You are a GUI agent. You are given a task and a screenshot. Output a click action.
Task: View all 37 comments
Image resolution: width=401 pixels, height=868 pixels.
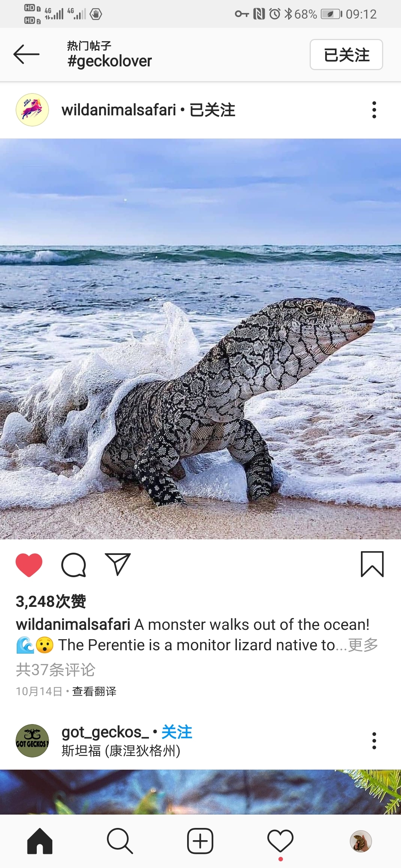click(56, 670)
